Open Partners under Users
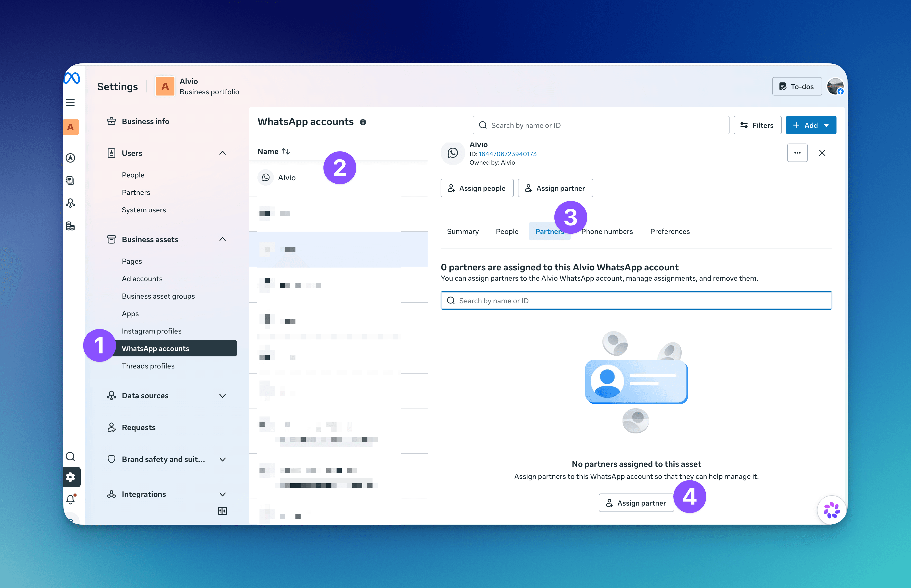This screenshot has height=588, width=911. click(136, 192)
